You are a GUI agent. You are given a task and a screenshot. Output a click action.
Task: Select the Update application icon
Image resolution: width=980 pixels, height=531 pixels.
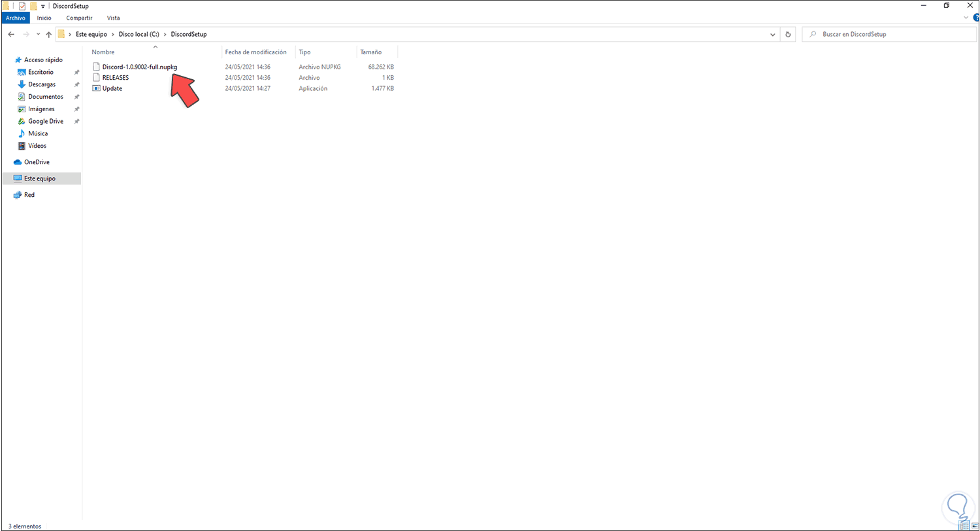click(97, 88)
